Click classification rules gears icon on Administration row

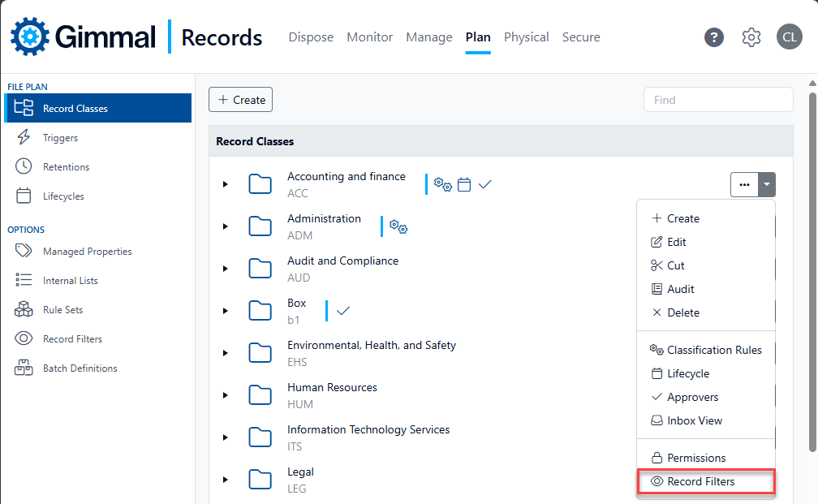click(x=398, y=226)
